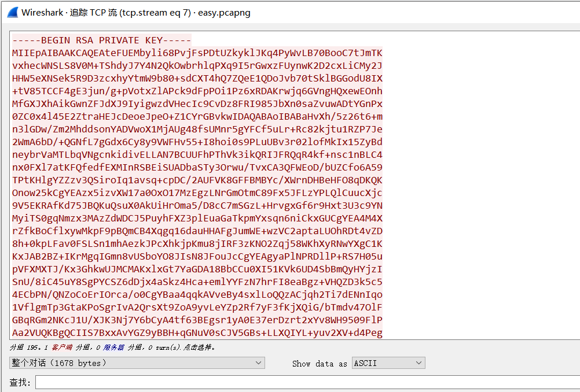Click the stream line starting with neybrVaMTLbqVNg
Screen dimensions: 580x392
197,155
